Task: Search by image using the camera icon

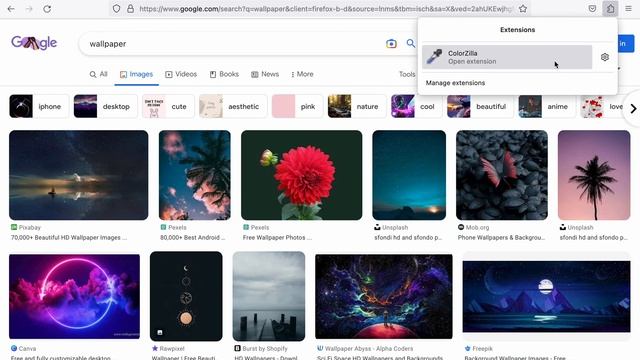Action: [391, 43]
